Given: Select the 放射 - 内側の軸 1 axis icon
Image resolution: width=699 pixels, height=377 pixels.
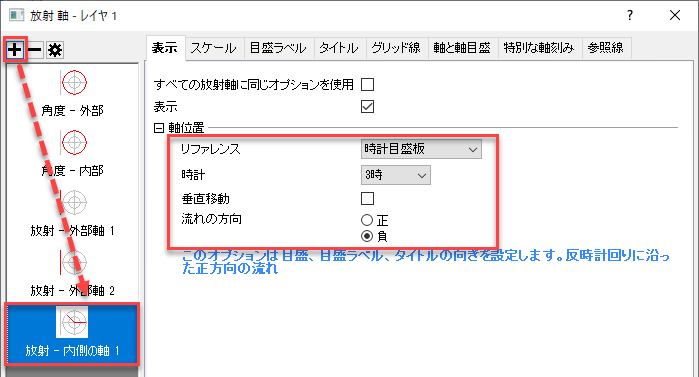Looking at the screenshot, I should (x=72, y=322).
